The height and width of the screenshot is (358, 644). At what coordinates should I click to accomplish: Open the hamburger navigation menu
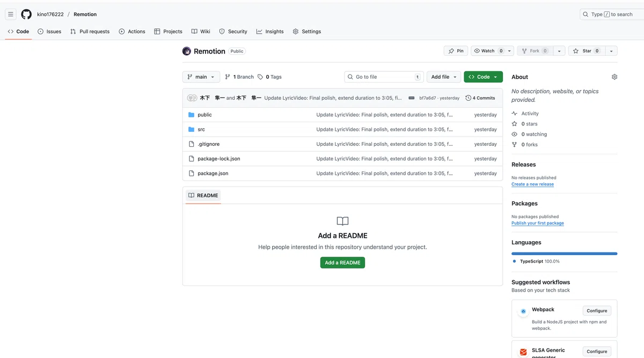point(11,14)
